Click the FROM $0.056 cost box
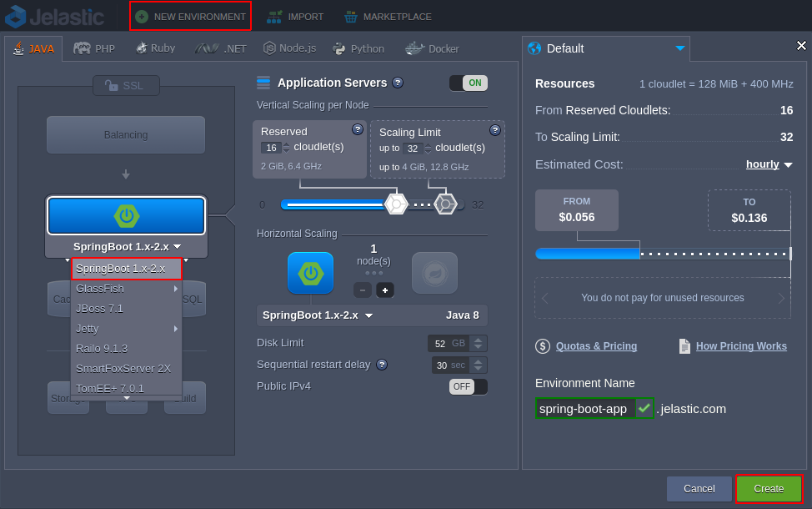 tap(576, 210)
